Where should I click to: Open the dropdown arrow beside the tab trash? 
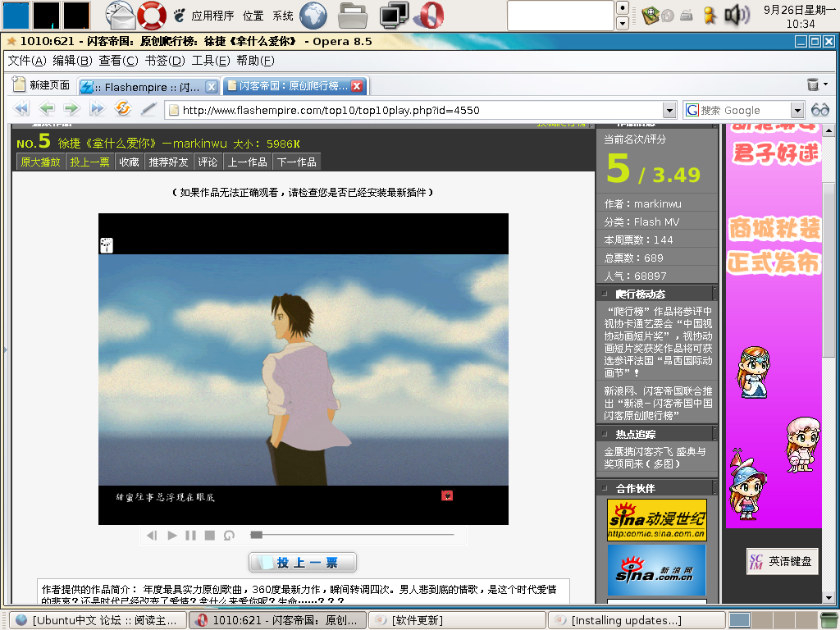click(x=825, y=84)
